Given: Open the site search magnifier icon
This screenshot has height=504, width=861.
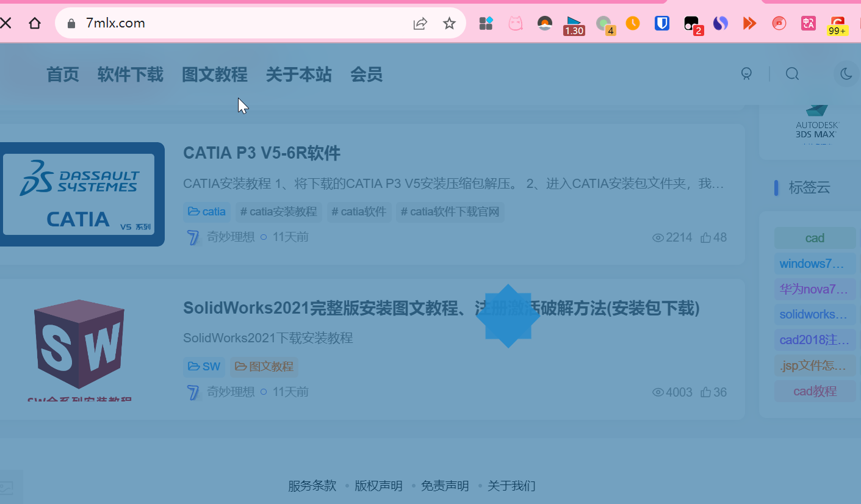Looking at the screenshot, I should (x=792, y=74).
